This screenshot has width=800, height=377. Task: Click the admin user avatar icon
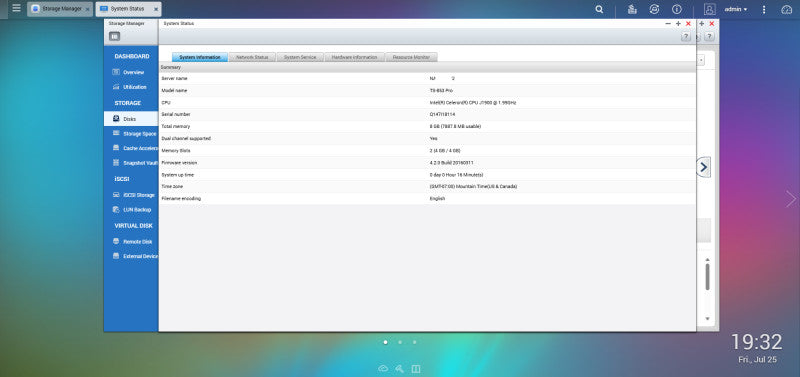[x=710, y=9]
